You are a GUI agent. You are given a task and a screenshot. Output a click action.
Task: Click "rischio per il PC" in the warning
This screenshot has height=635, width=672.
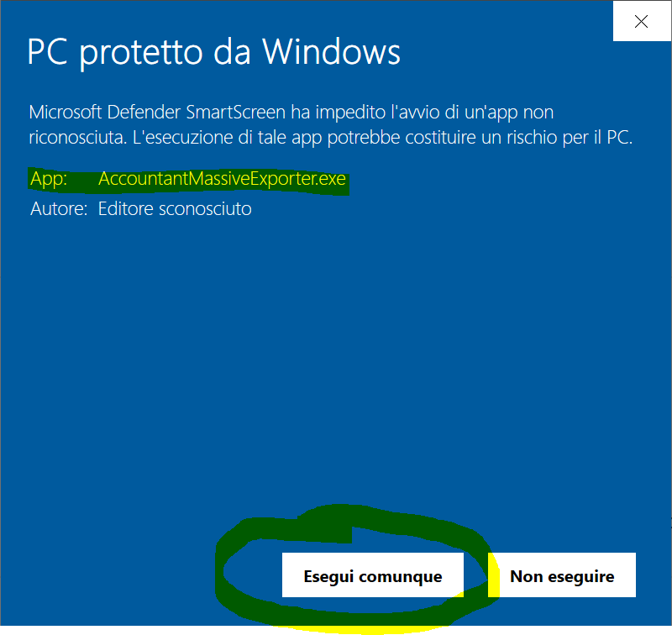[570, 138]
